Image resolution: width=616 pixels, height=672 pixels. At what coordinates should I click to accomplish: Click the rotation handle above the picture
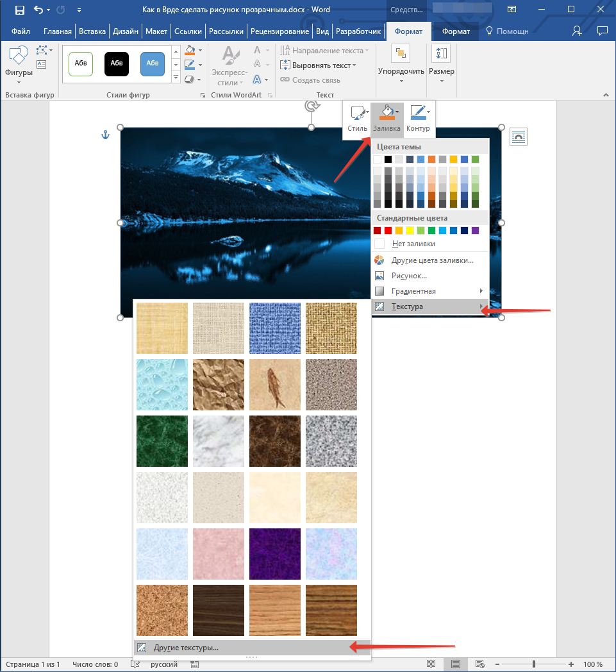(312, 106)
